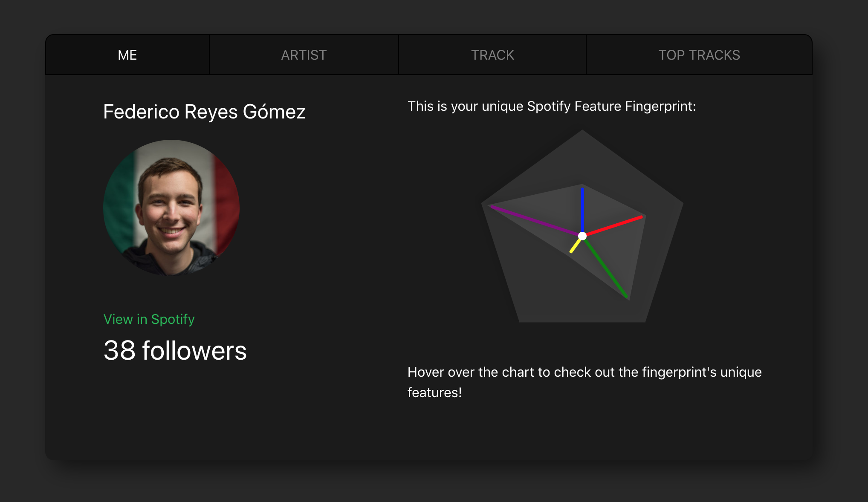The image size is (868, 502).
Task: Click the circular profile photo
Action: pyautogui.click(x=171, y=208)
